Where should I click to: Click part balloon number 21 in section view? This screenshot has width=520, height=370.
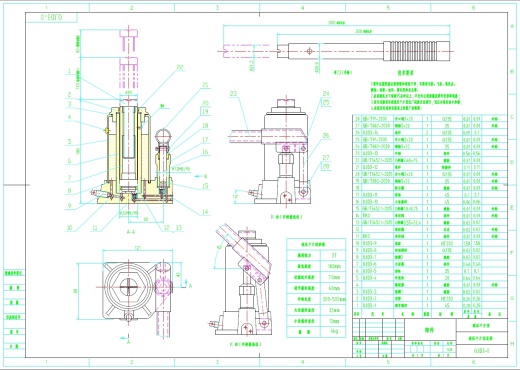click(x=206, y=85)
